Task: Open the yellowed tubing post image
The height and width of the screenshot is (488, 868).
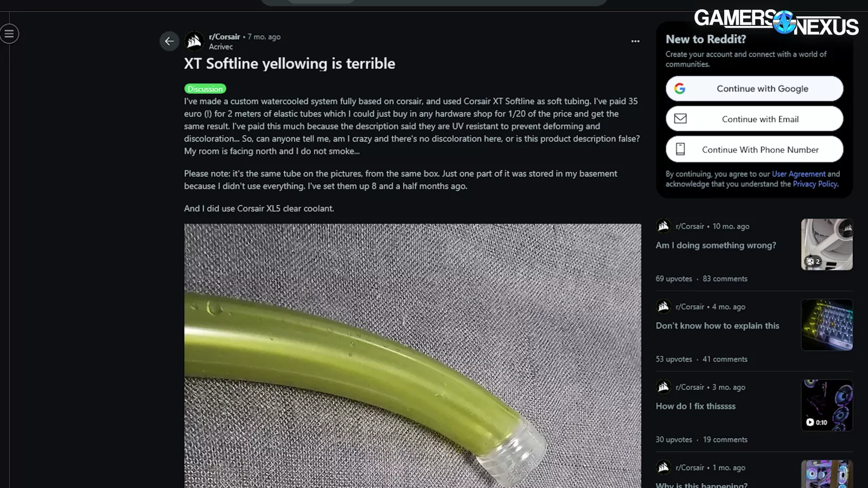Action: coord(412,356)
